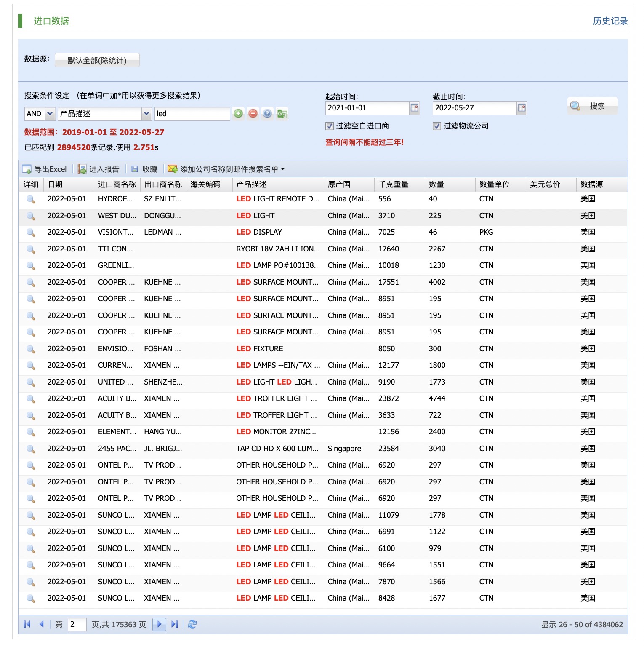Open start date calendar picker icon
Screen dimensions: 644x647
pyautogui.click(x=415, y=108)
